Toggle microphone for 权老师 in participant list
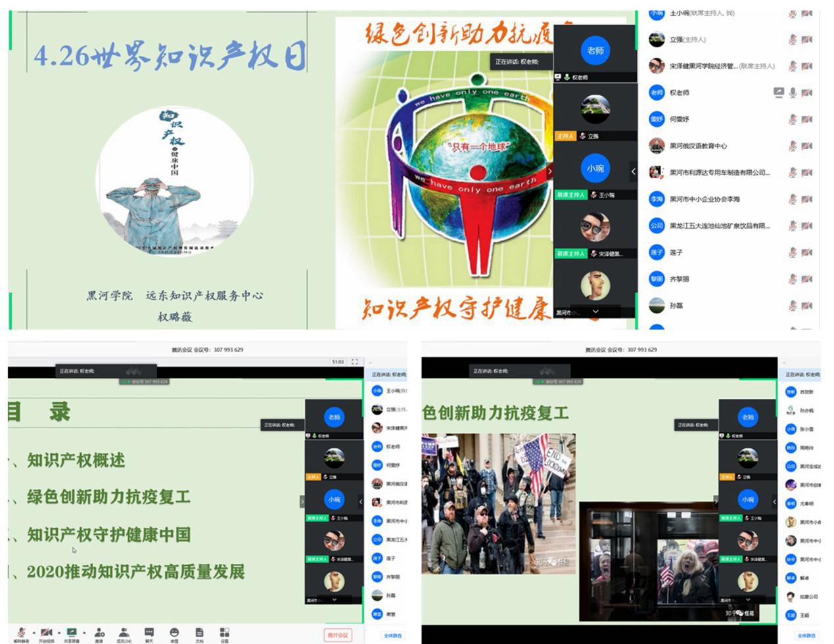The width and height of the screenshot is (834, 644). tap(793, 93)
